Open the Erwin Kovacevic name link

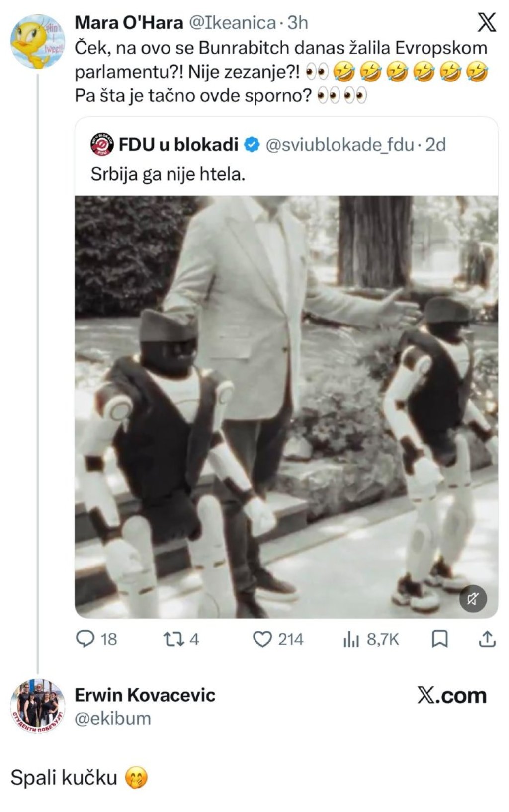pos(145,695)
